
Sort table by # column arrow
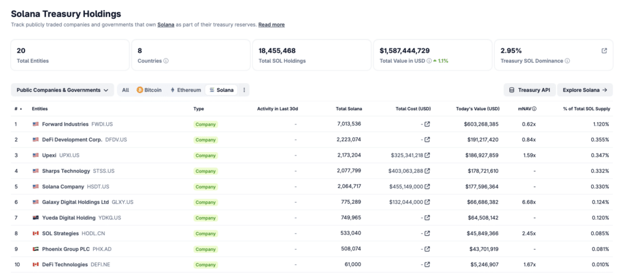coord(21,109)
